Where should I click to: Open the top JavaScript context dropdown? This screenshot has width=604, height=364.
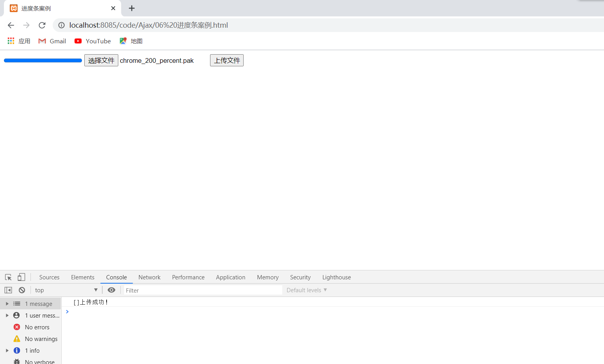click(x=66, y=290)
